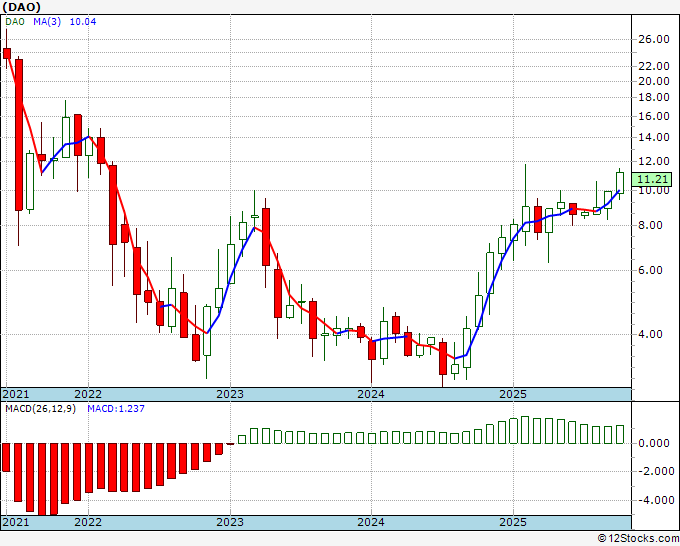Click the 22.00 price axis label

tap(654, 66)
